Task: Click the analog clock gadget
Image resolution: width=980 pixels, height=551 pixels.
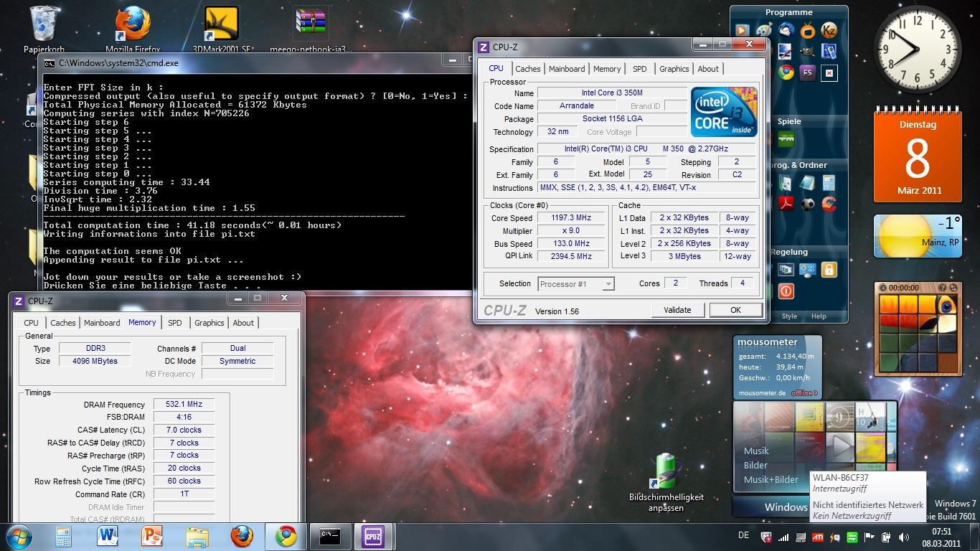Action: point(918,50)
